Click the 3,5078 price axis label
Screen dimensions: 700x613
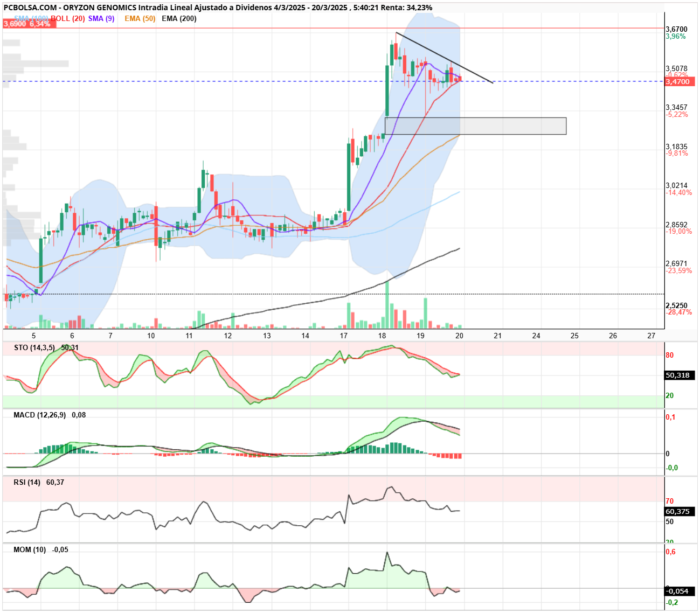pyautogui.click(x=676, y=68)
